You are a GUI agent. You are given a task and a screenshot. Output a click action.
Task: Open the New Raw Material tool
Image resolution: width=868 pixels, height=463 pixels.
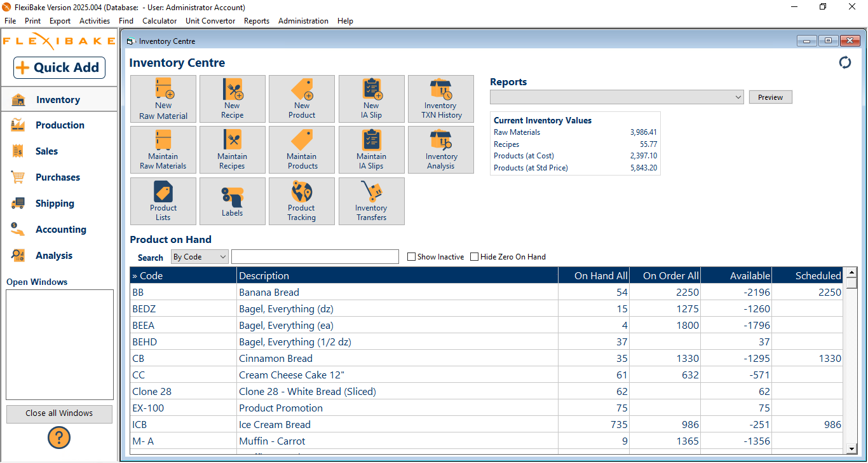pos(163,99)
